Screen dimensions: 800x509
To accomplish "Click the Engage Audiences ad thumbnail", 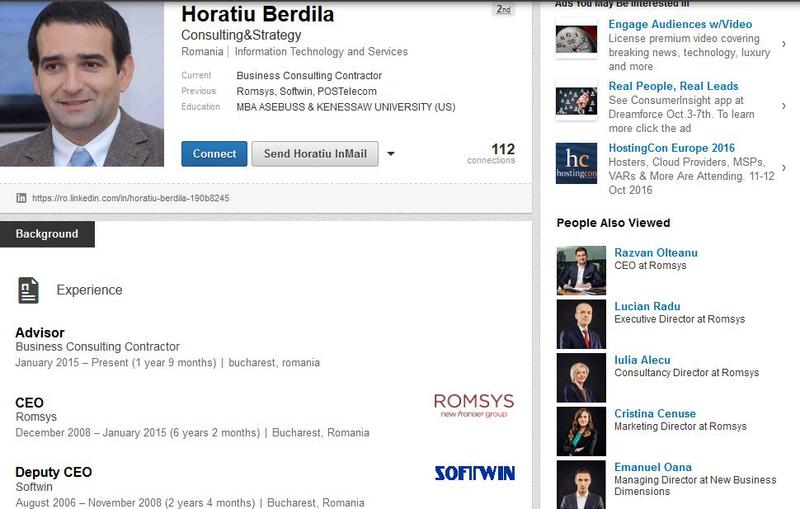I will click(577, 39).
